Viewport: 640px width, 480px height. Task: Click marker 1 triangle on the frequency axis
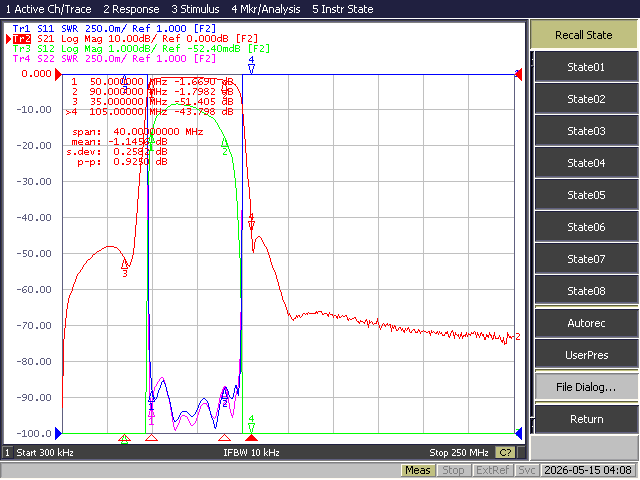click(151, 438)
